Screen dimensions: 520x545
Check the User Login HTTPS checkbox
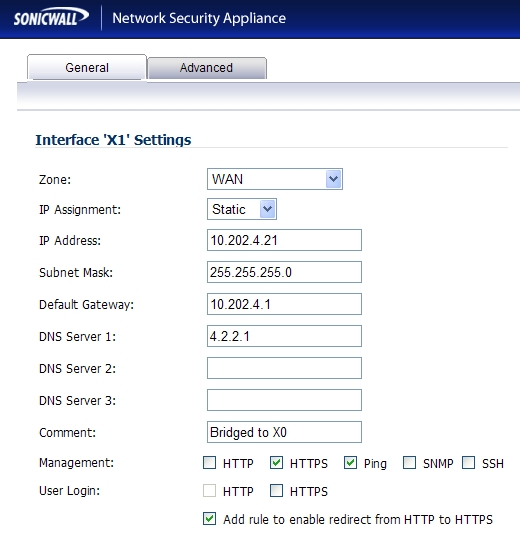[x=276, y=491]
